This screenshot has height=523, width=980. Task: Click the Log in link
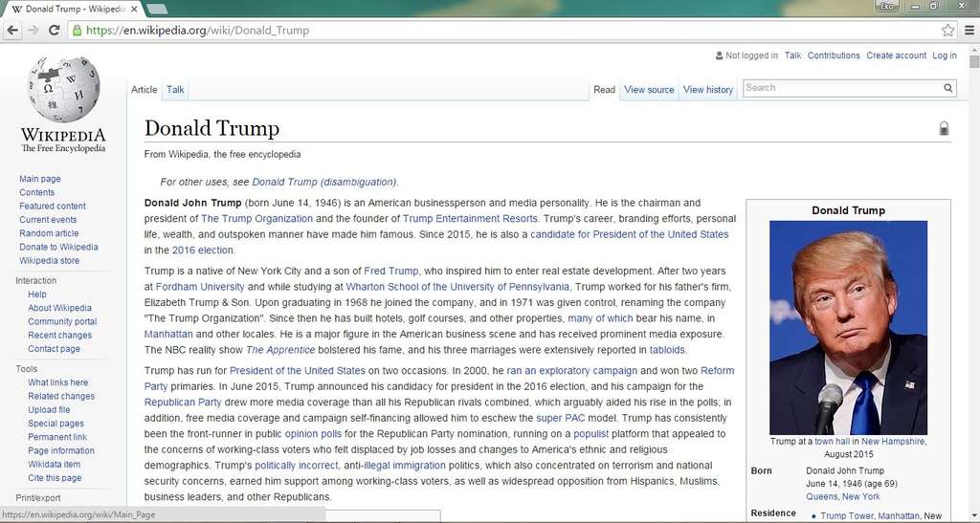tap(945, 55)
